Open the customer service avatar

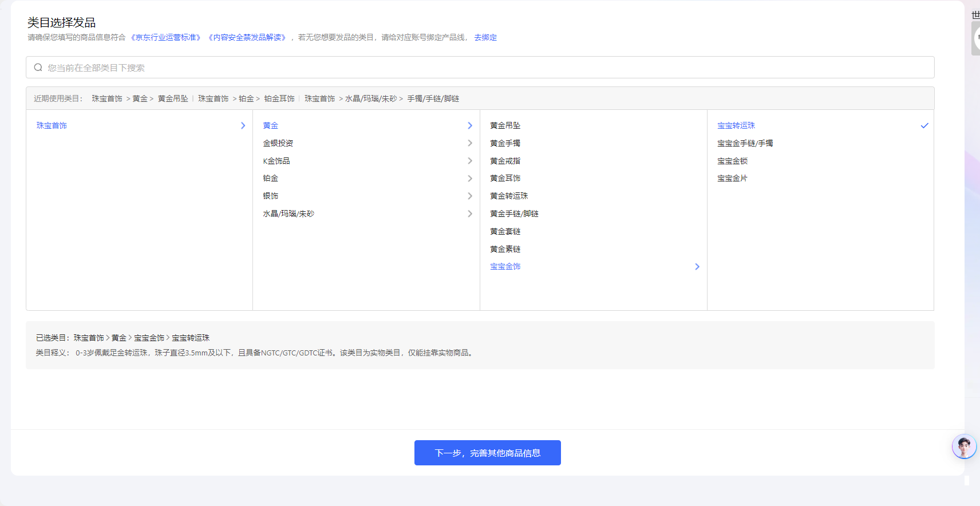[x=964, y=446]
